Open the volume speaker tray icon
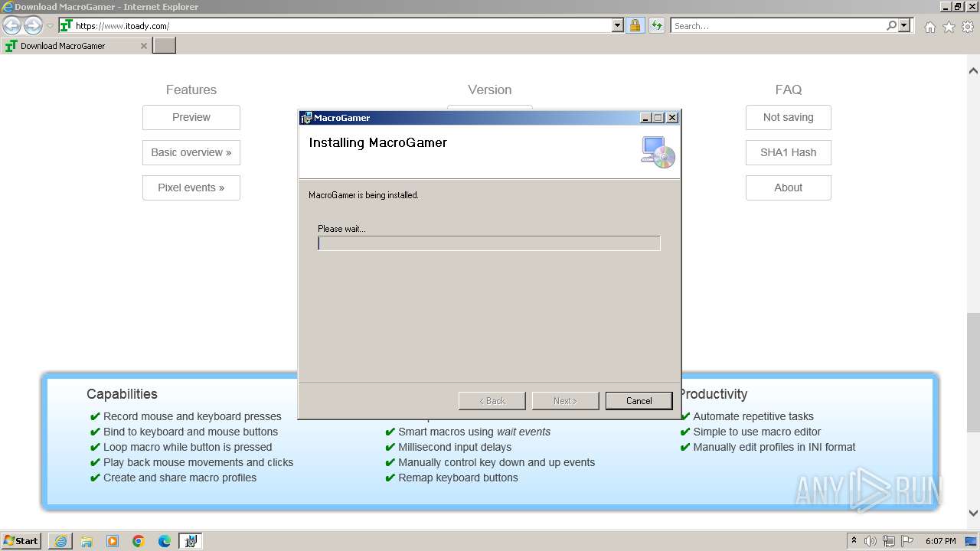The width and height of the screenshot is (980, 551). point(871,541)
